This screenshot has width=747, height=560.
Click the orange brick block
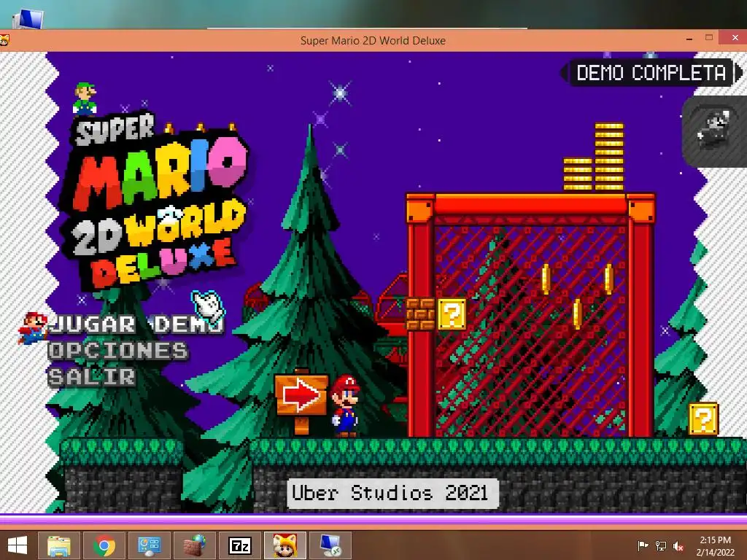point(421,314)
